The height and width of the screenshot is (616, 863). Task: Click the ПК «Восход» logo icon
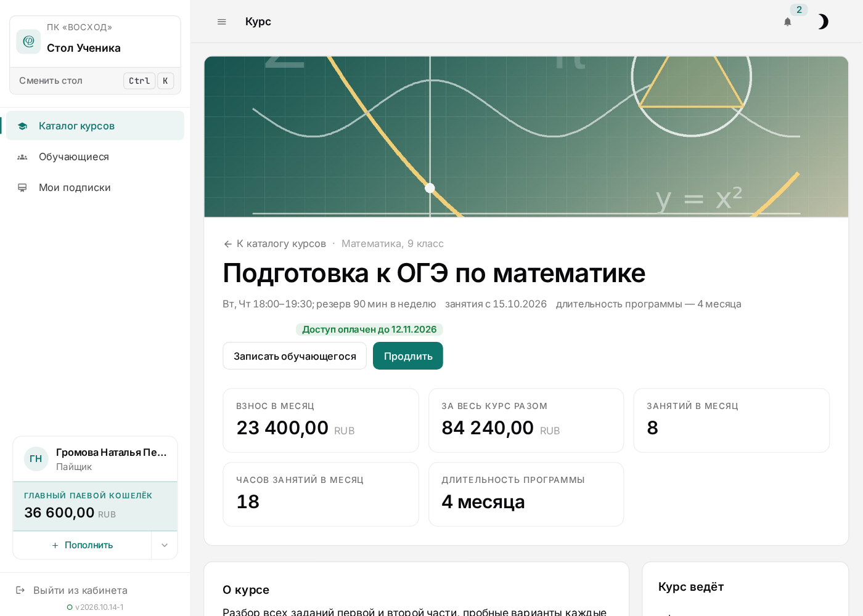click(x=28, y=42)
